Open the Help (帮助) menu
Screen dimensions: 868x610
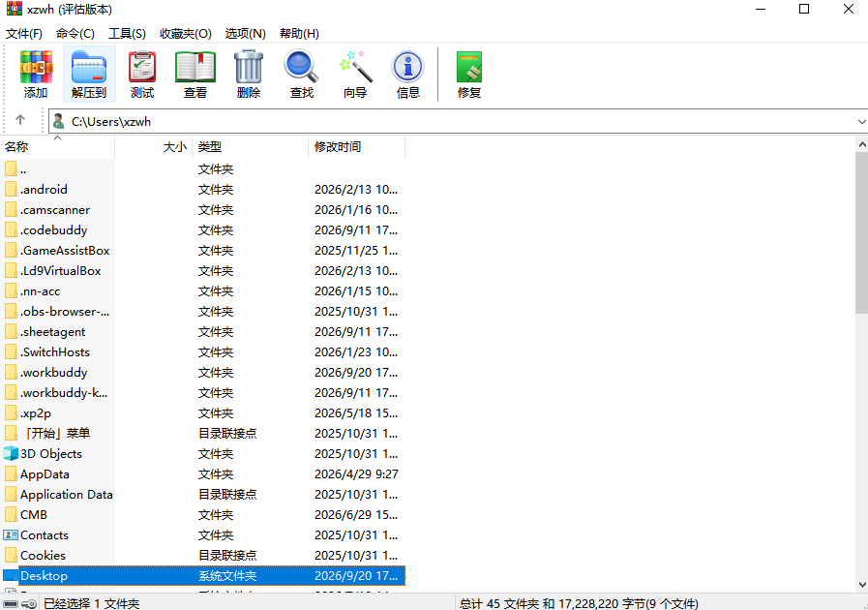(299, 33)
